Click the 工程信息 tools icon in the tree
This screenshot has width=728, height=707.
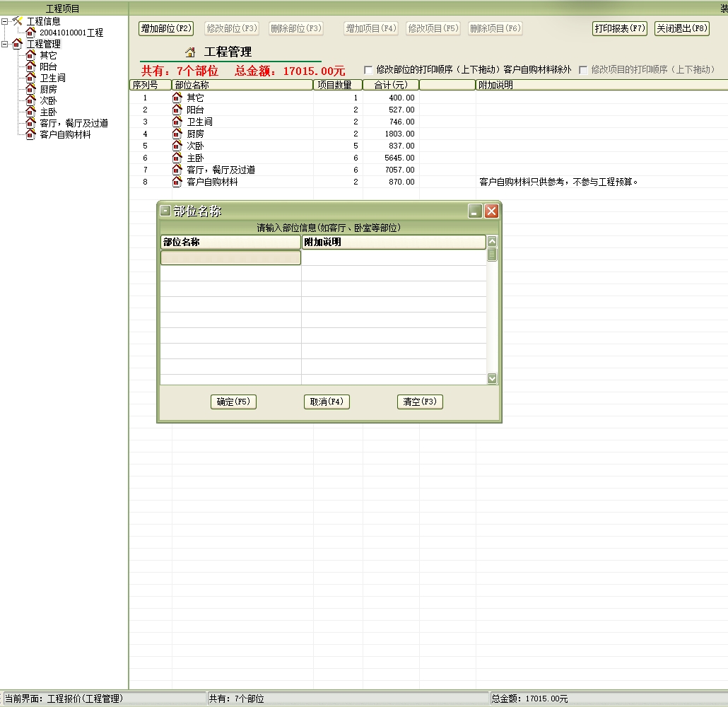click(17, 21)
